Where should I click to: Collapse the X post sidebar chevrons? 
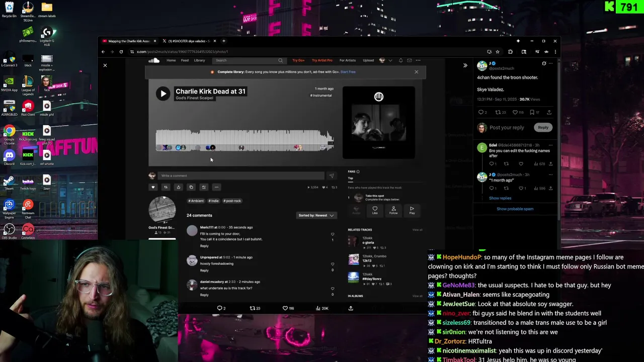pos(465,65)
